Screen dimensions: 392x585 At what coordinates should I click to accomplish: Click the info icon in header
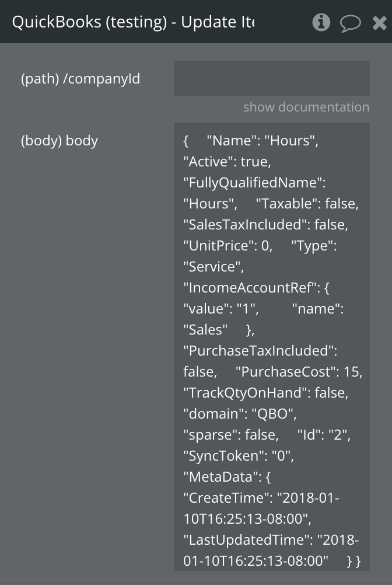coord(321,23)
